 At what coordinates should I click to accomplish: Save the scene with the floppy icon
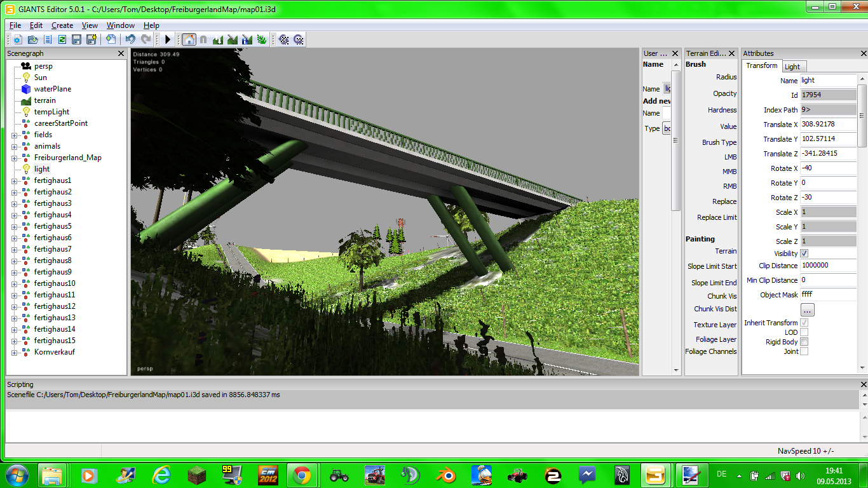click(76, 39)
